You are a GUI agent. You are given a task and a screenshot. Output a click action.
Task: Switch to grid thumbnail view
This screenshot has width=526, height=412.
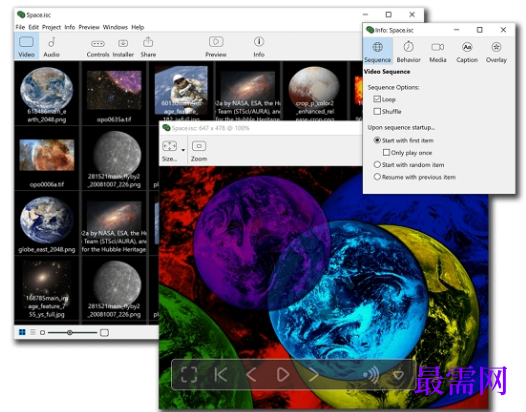click(x=22, y=332)
